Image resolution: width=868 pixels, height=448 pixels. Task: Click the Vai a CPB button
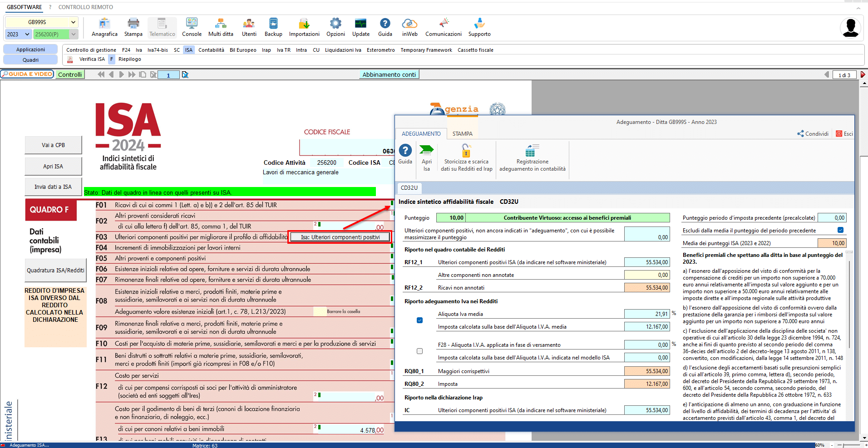(x=53, y=145)
